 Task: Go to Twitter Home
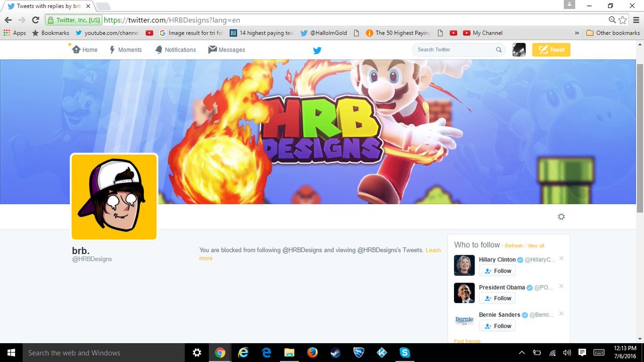[85, 49]
